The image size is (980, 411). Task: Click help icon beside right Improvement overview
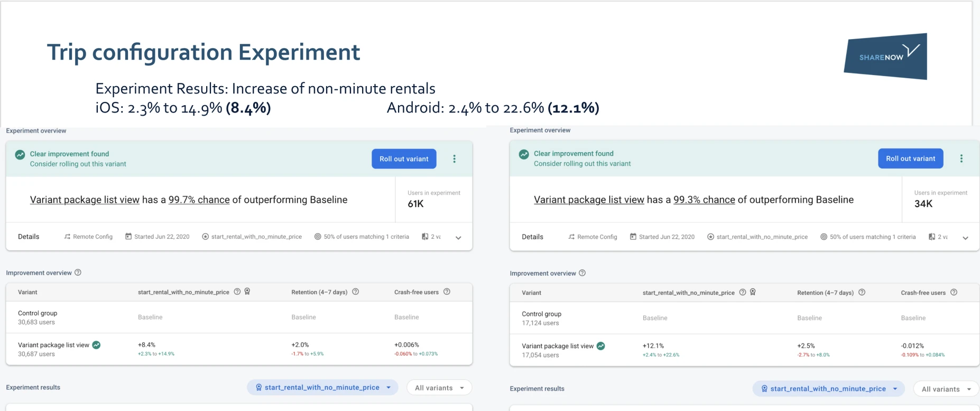pyautogui.click(x=583, y=273)
